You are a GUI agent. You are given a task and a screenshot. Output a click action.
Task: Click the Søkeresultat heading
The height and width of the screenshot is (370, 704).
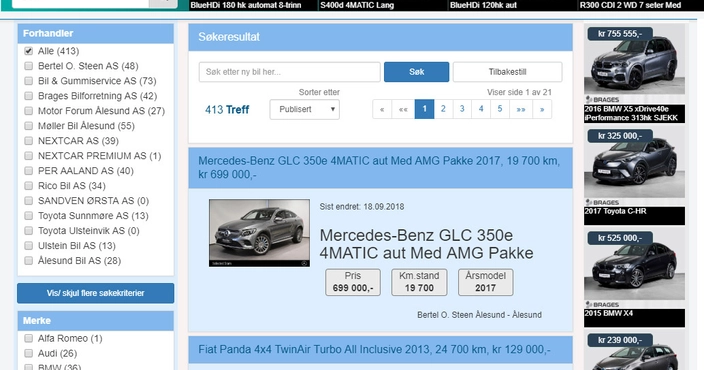[x=229, y=37]
